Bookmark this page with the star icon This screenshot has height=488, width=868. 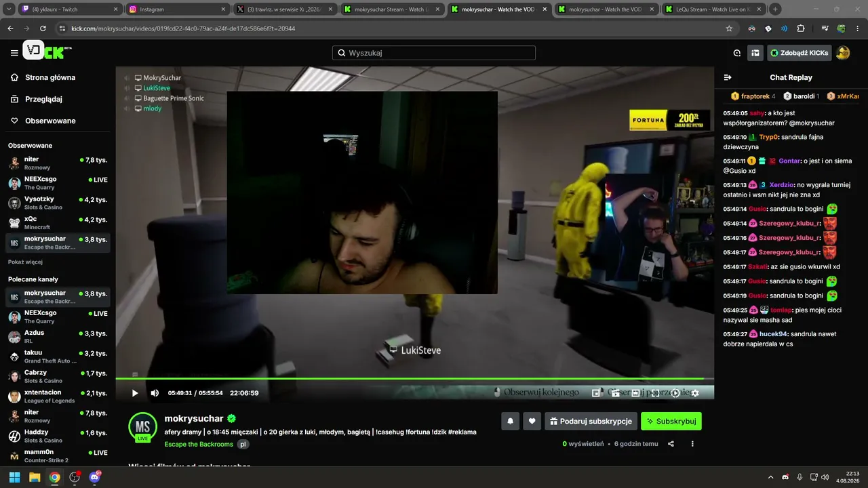(729, 28)
